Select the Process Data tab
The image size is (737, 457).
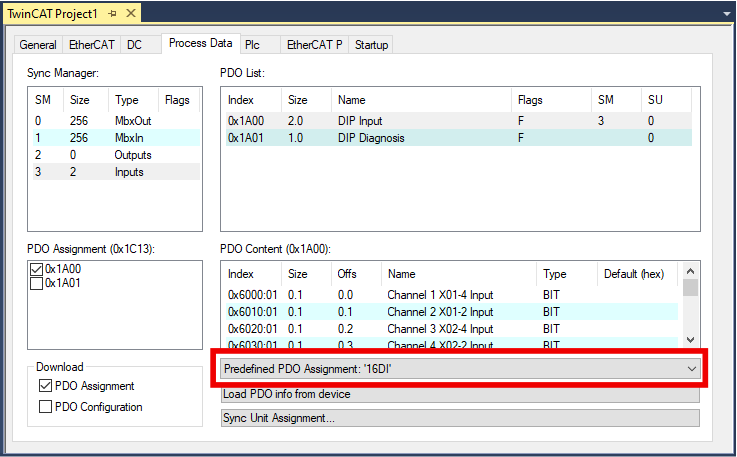pos(201,43)
